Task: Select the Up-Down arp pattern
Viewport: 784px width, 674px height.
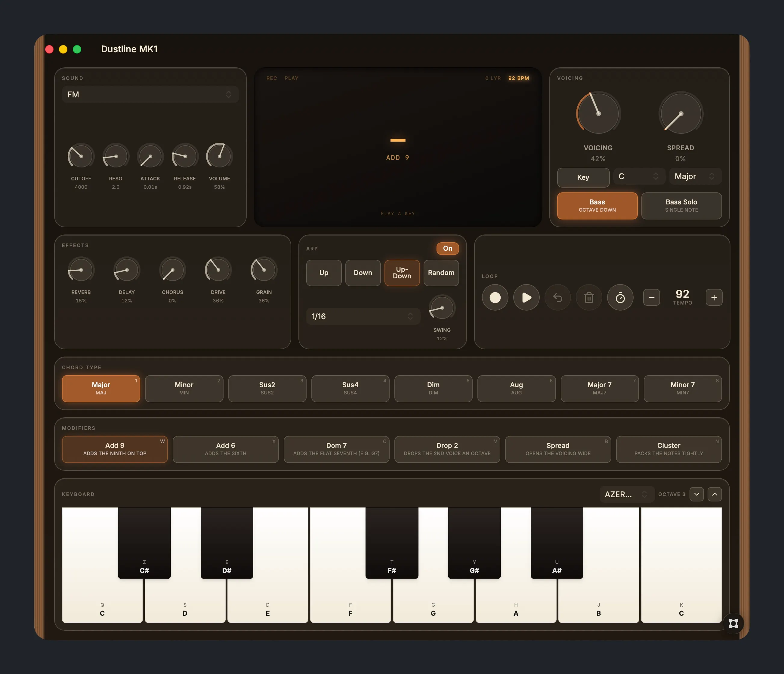Action: click(402, 273)
